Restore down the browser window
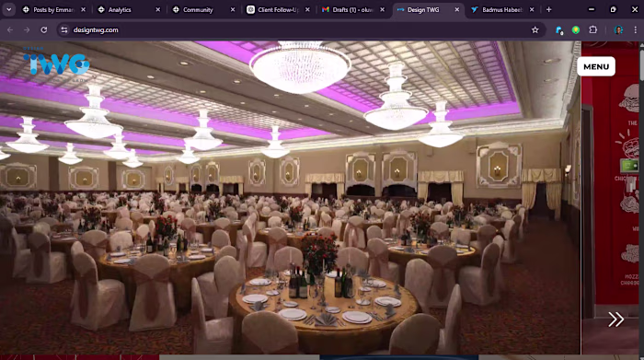 (613, 9)
